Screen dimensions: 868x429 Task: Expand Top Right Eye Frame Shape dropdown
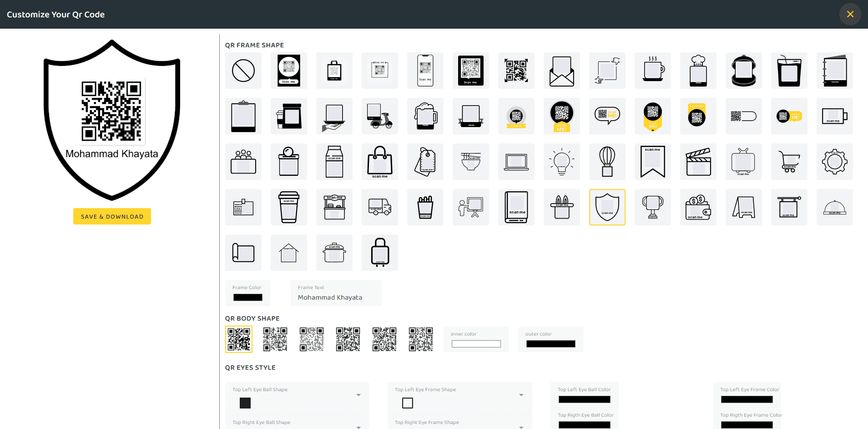tap(459, 423)
